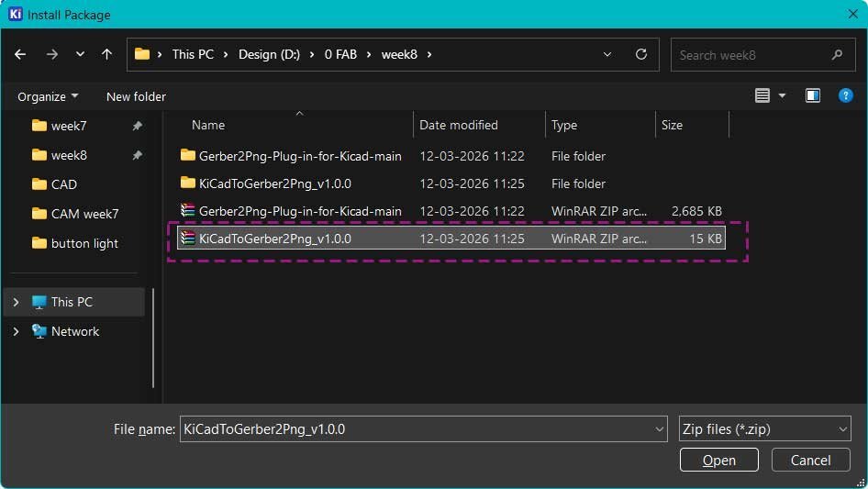
Task: Click Gerber2Png-Plug-in-for-Kicad-main folder icon
Action: [188, 155]
